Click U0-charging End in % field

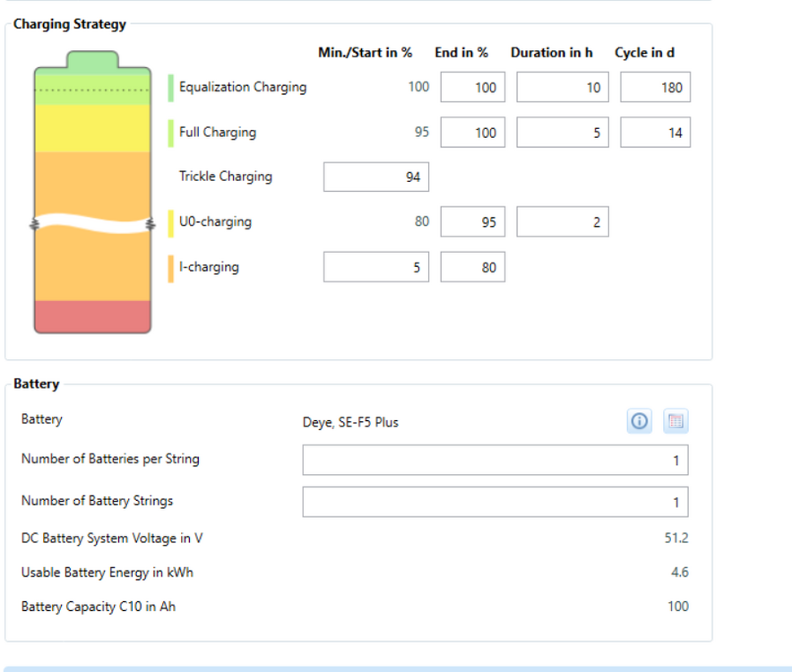coord(472,221)
